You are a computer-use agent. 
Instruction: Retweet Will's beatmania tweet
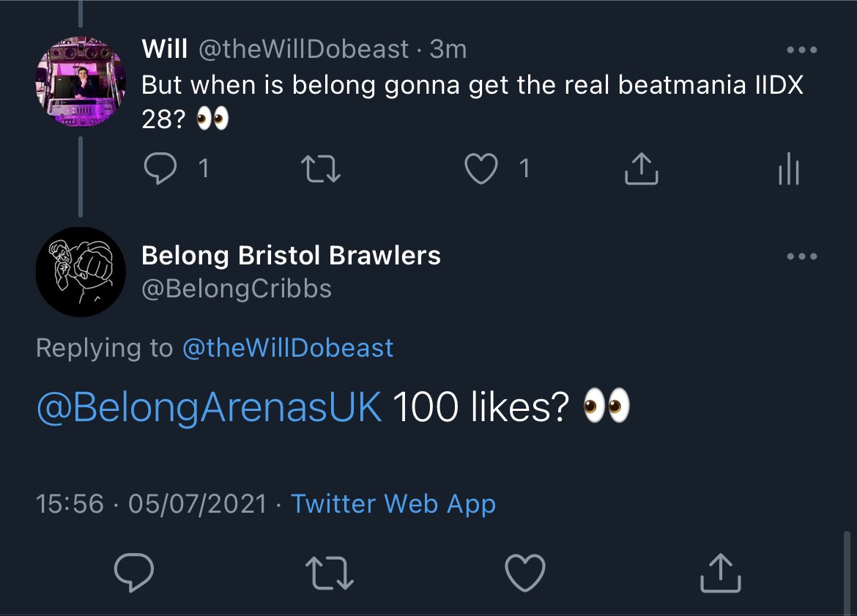pos(322,169)
